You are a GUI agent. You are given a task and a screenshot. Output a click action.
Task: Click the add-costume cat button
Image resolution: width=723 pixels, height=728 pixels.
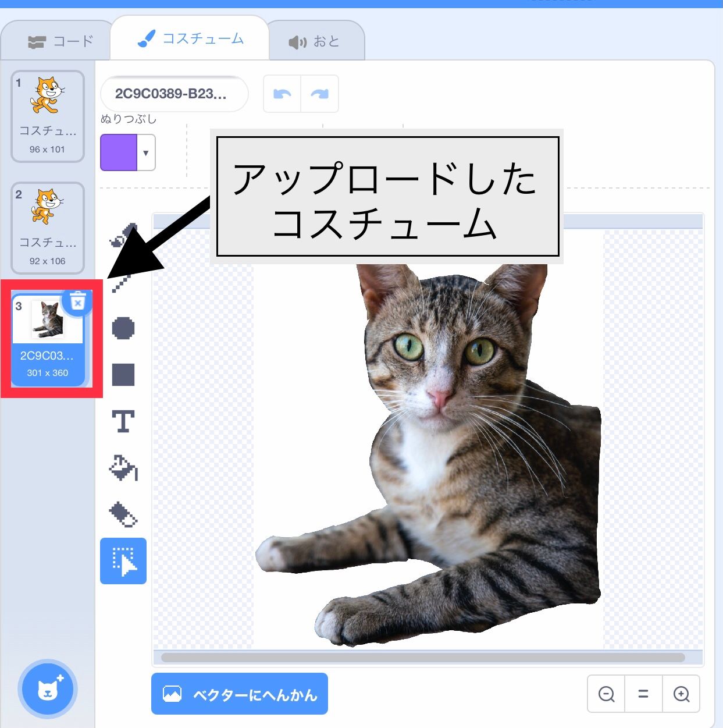[x=48, y=689]
